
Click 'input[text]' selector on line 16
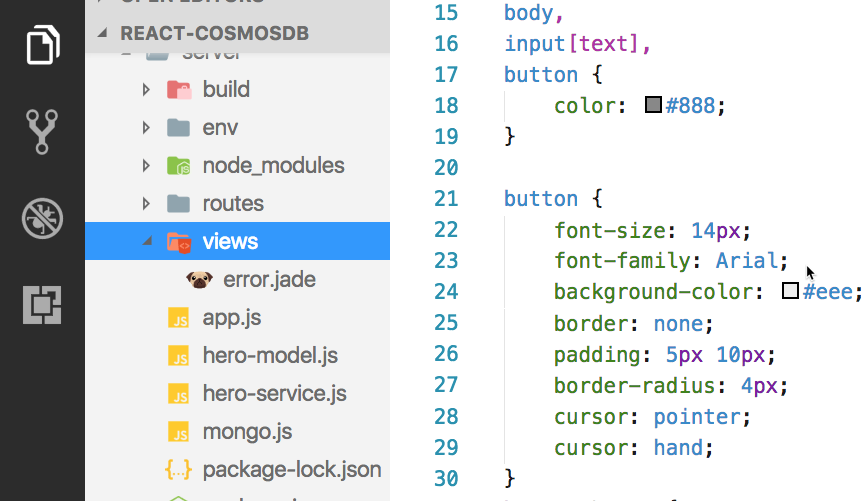click(x=571, y=44)
